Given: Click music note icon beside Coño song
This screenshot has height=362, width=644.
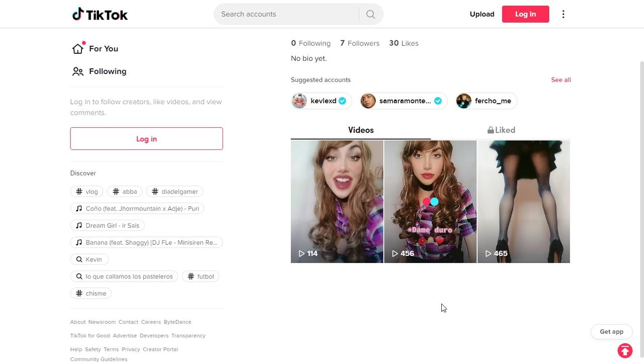Looking at the screenshot, I should (79, 209).
